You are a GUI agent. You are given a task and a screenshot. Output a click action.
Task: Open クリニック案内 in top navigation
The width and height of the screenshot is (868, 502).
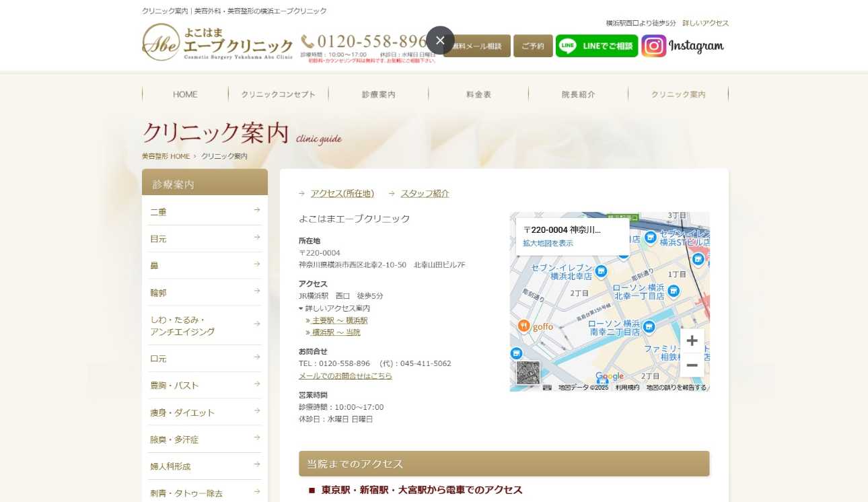click(x=678, y=94)
